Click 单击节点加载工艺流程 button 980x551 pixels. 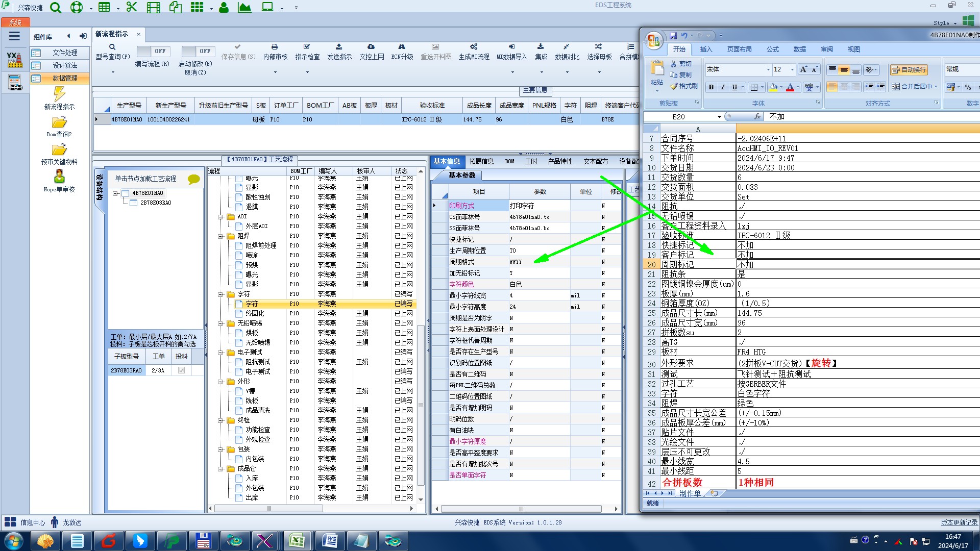coord(145,179)
